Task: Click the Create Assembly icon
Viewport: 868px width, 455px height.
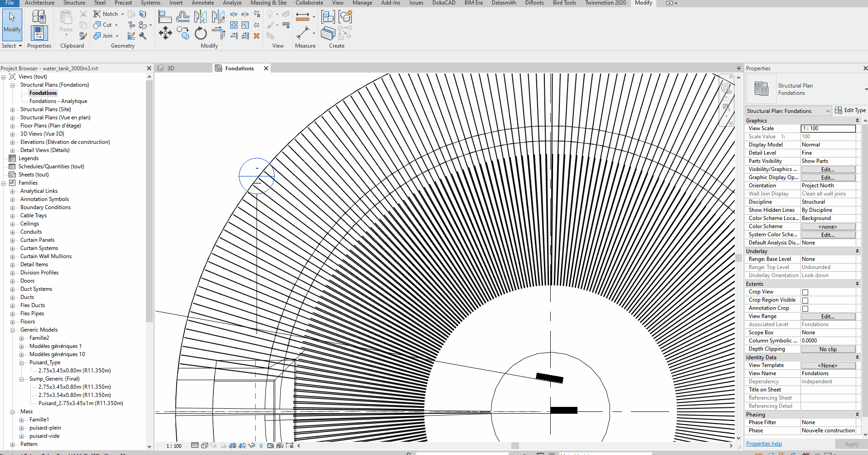Action: tap(328, 17)
